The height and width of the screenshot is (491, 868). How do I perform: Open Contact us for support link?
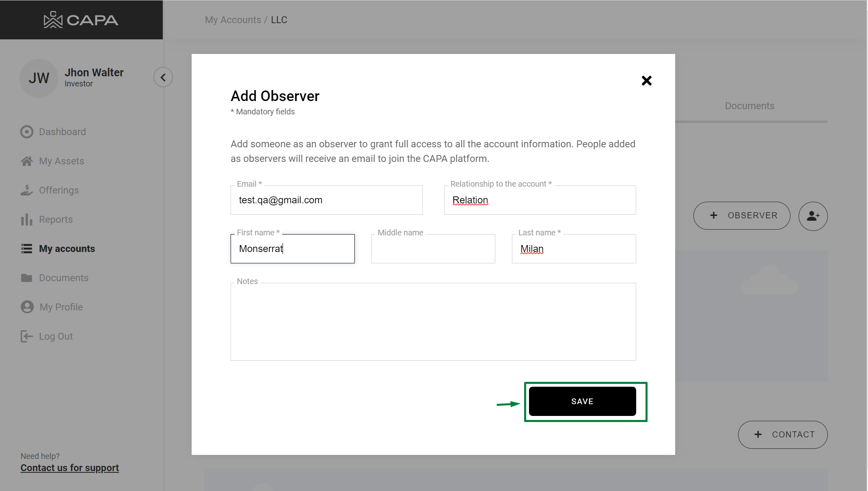(70, 468)
